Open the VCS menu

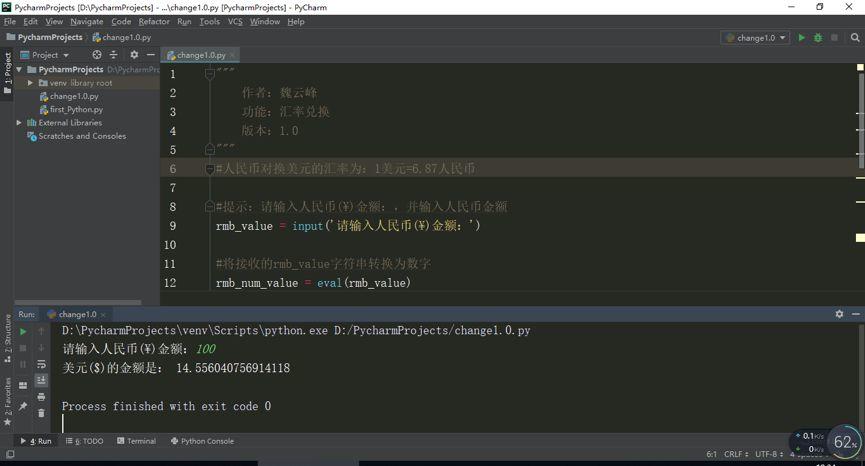click(235, 22)
